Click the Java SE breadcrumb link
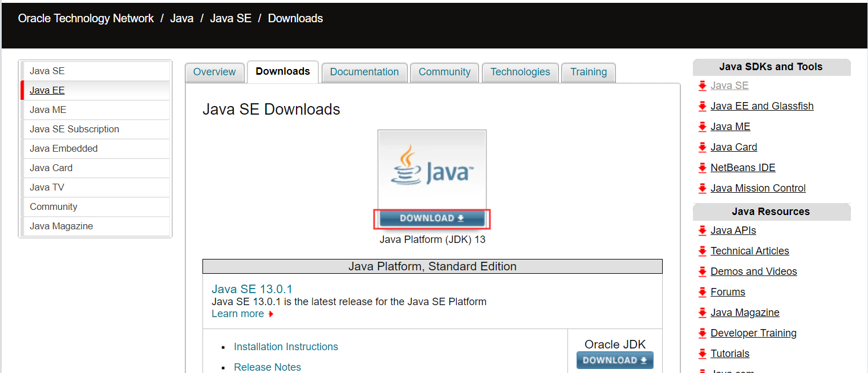Image resolution: width=868 pixels, height=373 pixels. point(230,18)
